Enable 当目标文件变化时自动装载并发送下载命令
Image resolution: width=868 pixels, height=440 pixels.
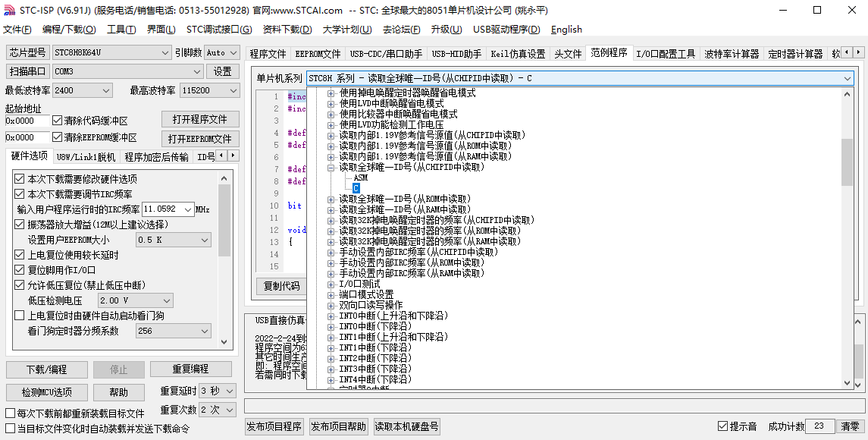10,429
